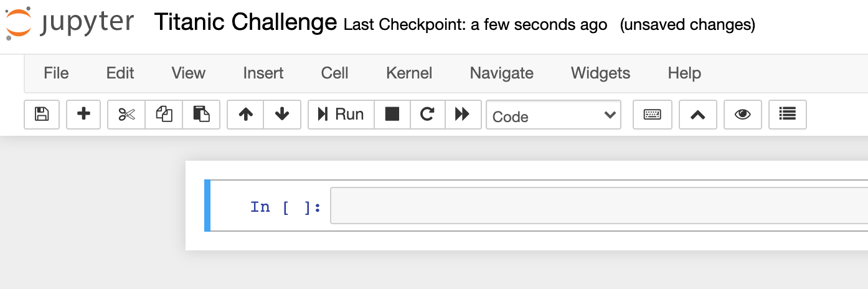The width and height of the screenshot is (868, 289).
Task: Restart kernel and rerun all with fast-forward icon
Action: (462, 115)
